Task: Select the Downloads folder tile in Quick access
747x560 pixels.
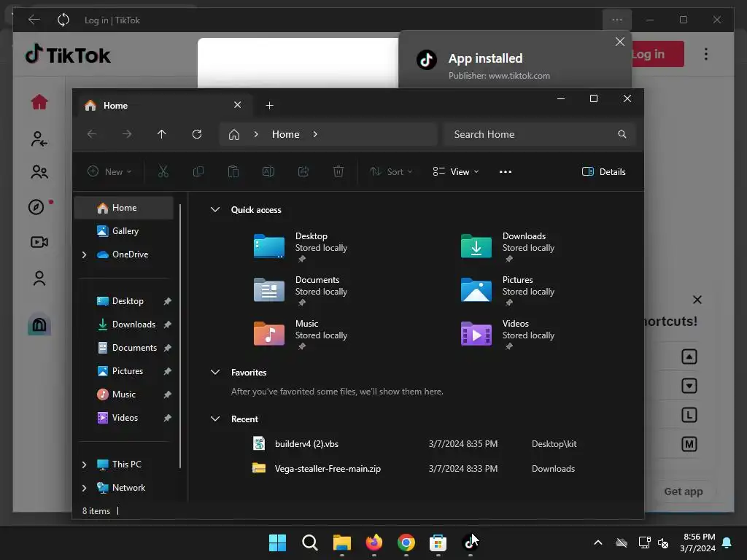Action: [x=508, y=247]
